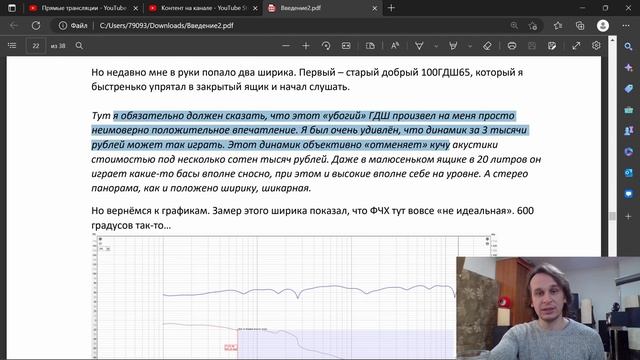Click the zoom magnifier in address bar
Image resolution: width=640 pixels, height=360 pixels.
514,25
